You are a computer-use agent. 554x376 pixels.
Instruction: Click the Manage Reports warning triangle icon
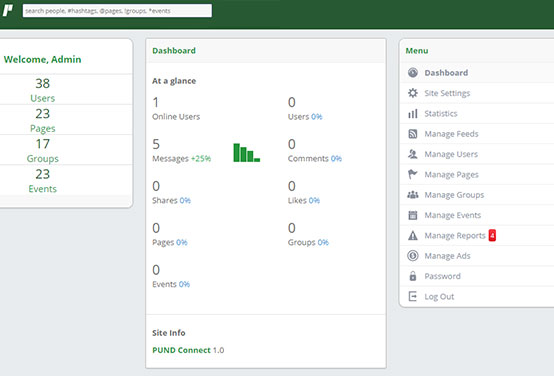pyautogui.click(x=413, y=235)
